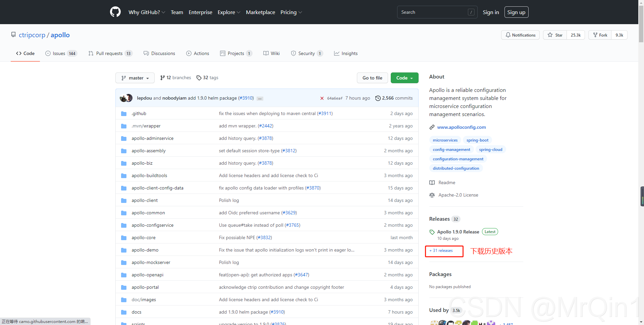
Task: Open the www.apolloconfig.com website link
Action: pos(461,127)
